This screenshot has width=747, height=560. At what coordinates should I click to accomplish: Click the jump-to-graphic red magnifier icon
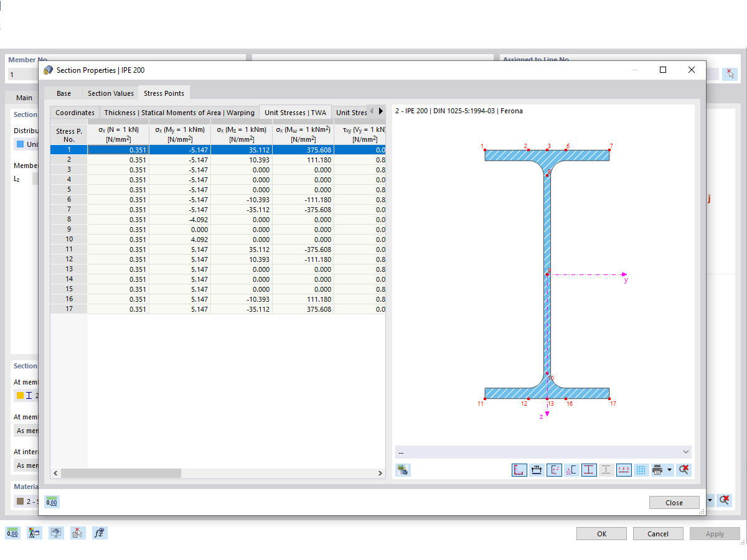tap(684, 470)
